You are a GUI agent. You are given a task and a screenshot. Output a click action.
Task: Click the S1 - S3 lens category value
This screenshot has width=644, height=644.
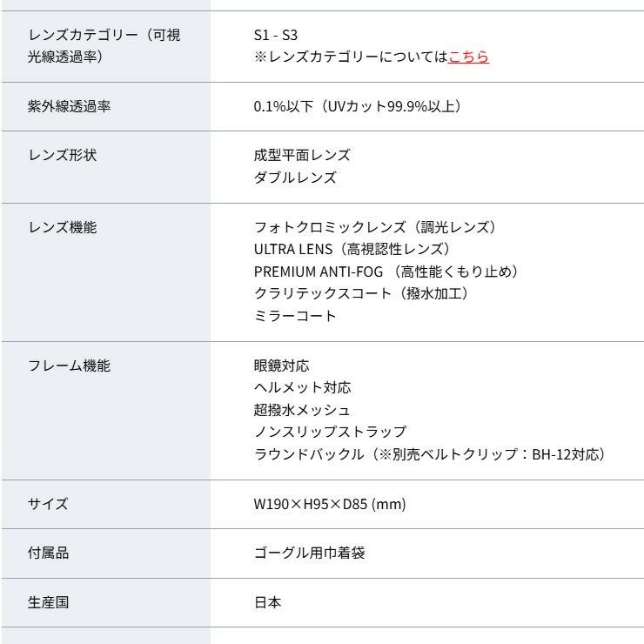click(275, 36)
